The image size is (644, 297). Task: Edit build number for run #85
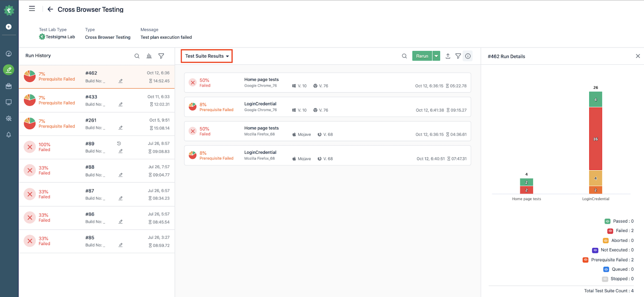click(x=120, y=245)
